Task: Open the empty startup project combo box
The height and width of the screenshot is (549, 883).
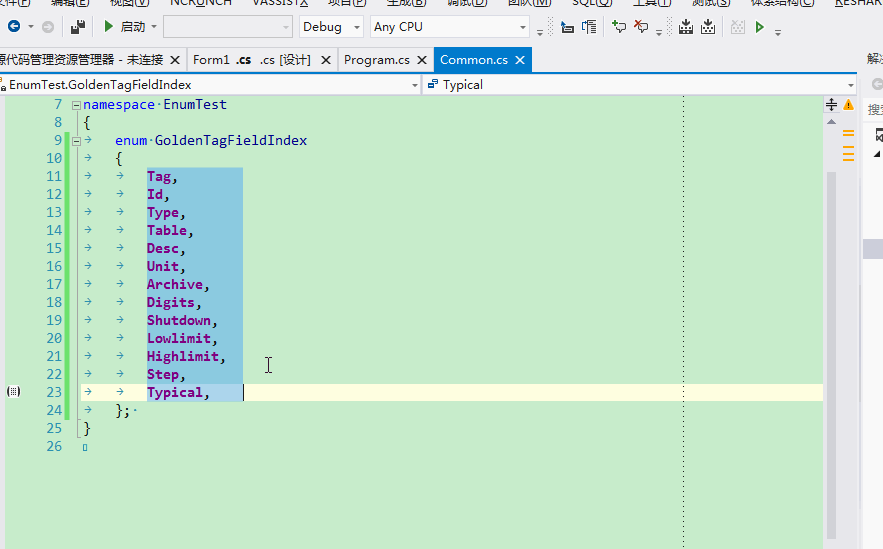Action: click(x=228, y=27)
